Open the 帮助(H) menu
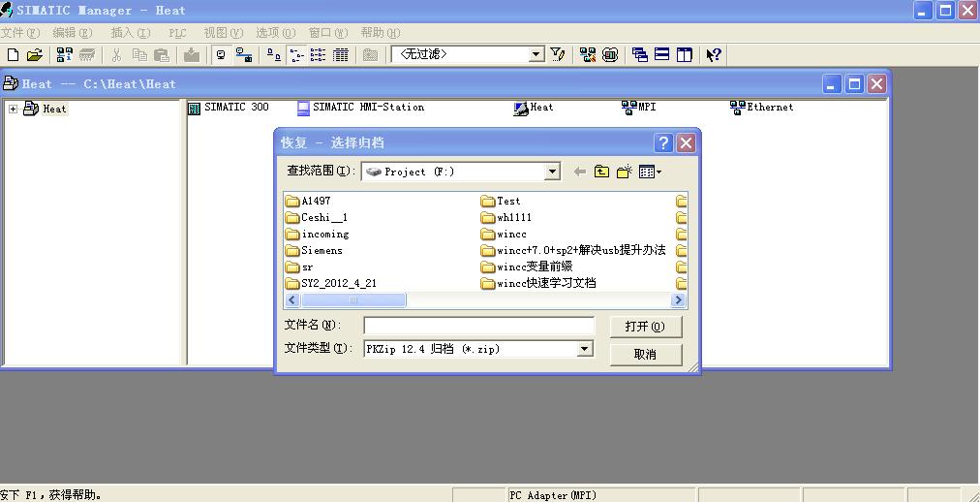Image resolution: width=980 pixels, height=502 pixels. pyautogui.click(x=381, y=33)
